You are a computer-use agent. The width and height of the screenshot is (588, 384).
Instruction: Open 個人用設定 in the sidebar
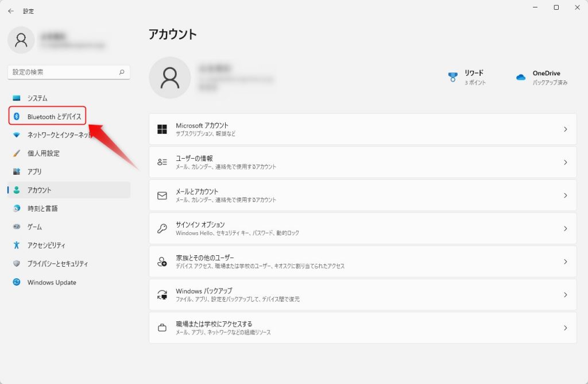tap(69, 153)
